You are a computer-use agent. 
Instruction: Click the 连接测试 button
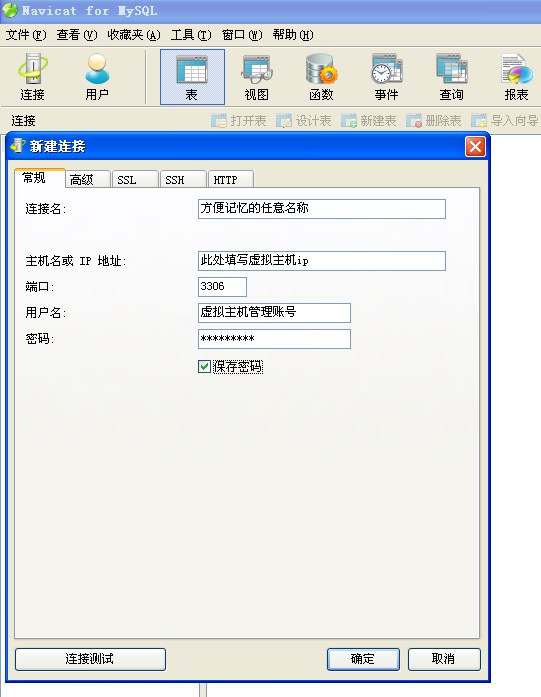click(90, 659)
